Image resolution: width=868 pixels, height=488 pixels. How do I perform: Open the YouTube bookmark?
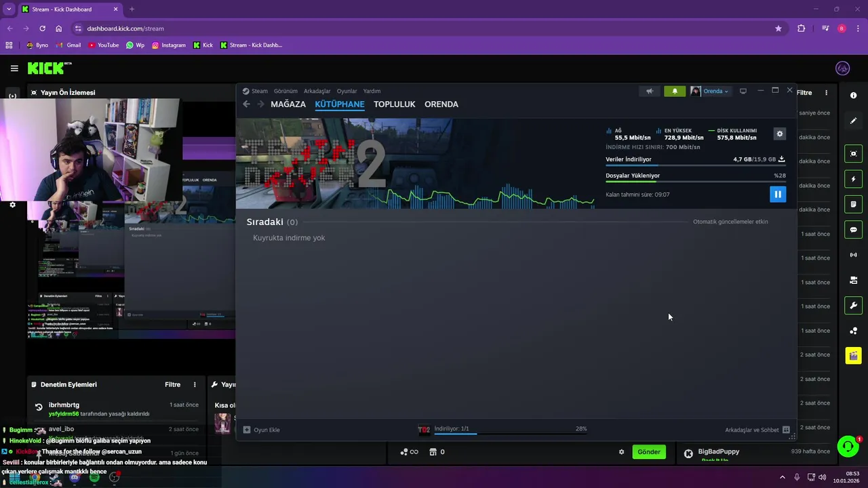pyautogui.click(x=103, y=45)
